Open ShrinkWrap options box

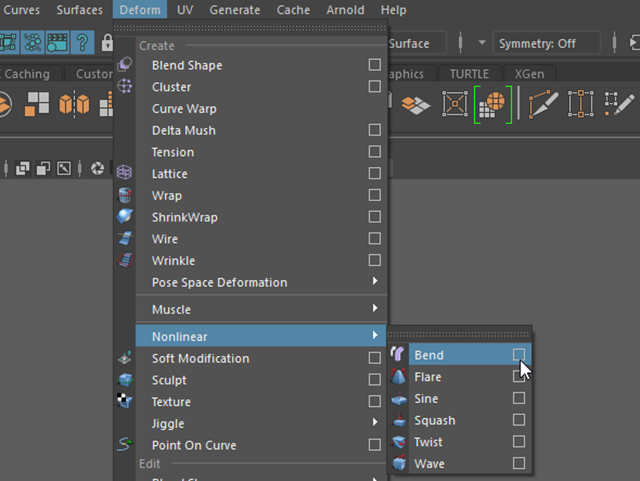click(x=374, y=216)
